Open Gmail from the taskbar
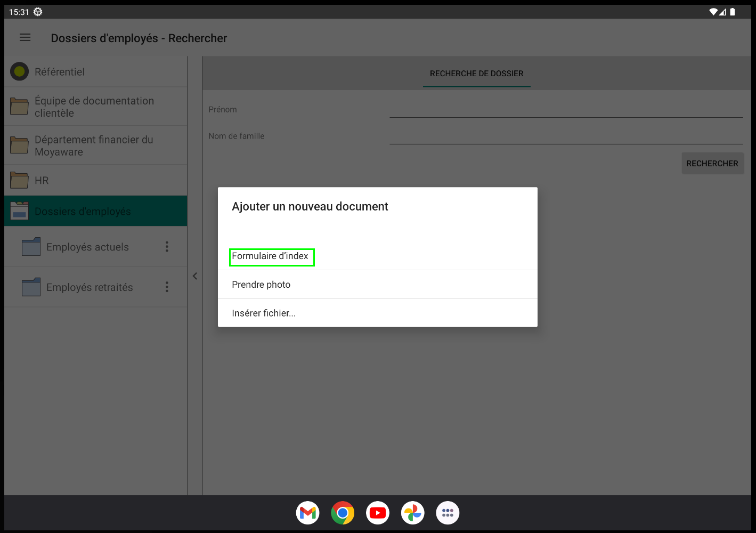Viewport: 756px width, 533px height. (308, 513)
